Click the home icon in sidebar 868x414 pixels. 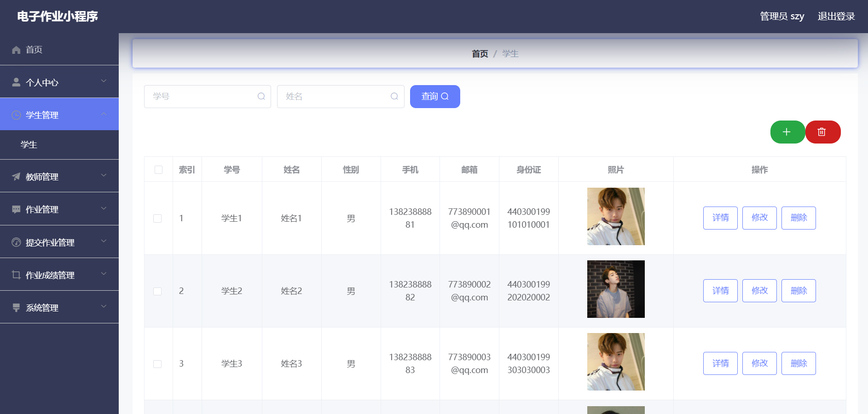(x=16, y=50)
